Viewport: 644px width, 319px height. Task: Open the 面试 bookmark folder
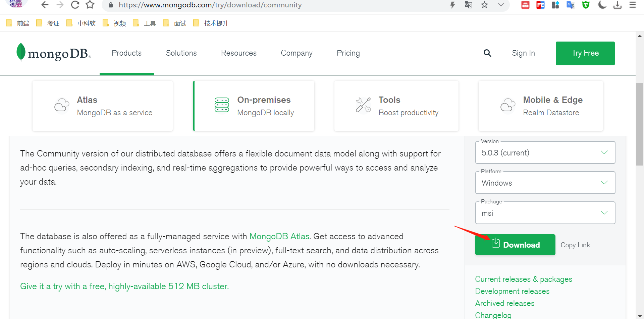coord(175,23)
